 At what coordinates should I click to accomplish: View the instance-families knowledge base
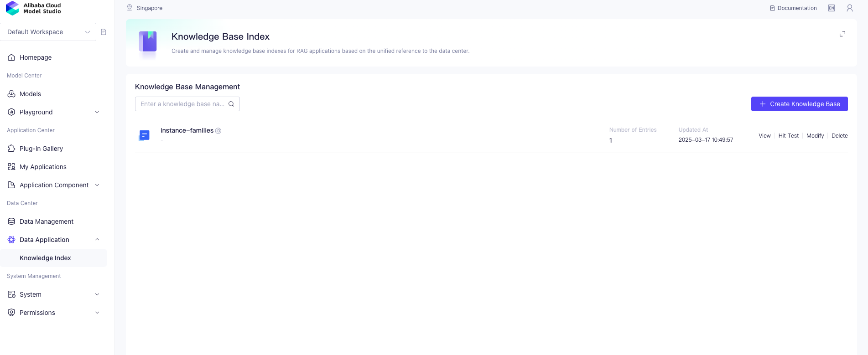(764, 136)
